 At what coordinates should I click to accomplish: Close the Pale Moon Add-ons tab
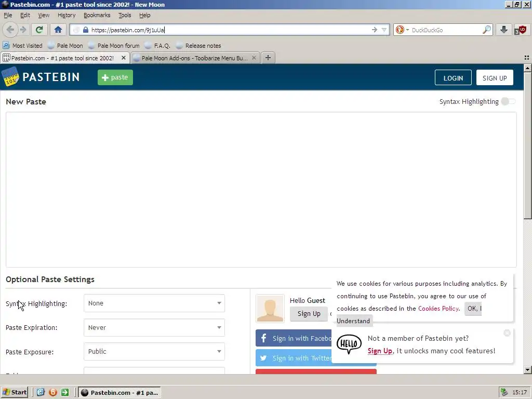[x=254, y=58]
